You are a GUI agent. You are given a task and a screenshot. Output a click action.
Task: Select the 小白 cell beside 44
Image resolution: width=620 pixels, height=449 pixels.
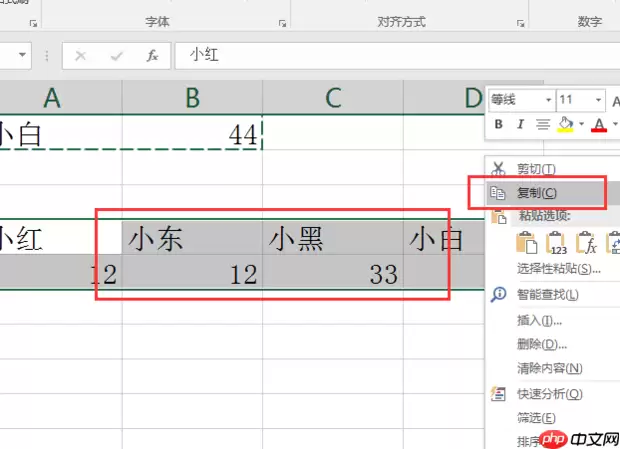(61, 133)
